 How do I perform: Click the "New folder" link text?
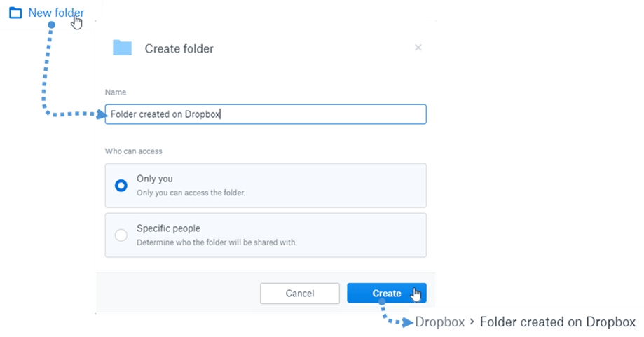[x=56, y=13]
